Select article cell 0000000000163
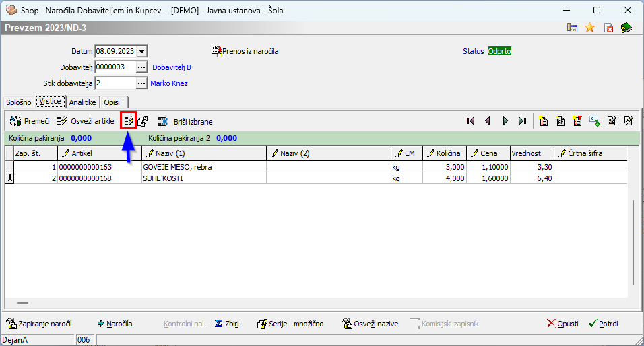 [x=100, y=167]
